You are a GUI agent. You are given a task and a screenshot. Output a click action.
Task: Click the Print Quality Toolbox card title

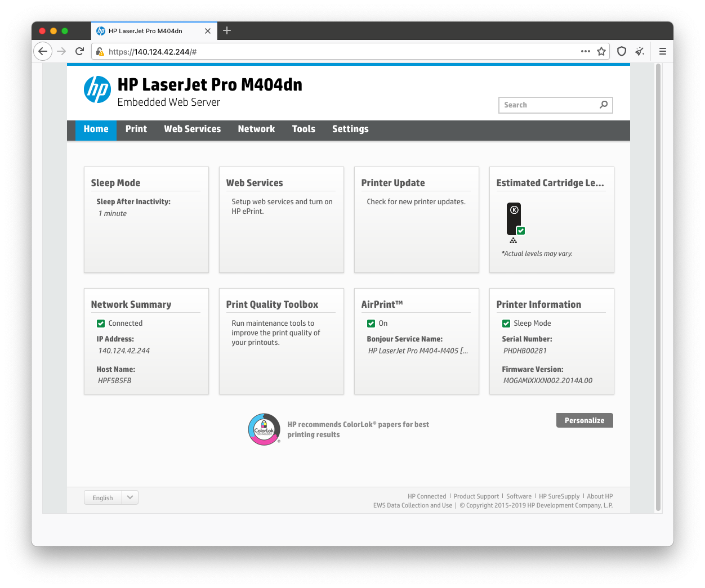point(272,304)
